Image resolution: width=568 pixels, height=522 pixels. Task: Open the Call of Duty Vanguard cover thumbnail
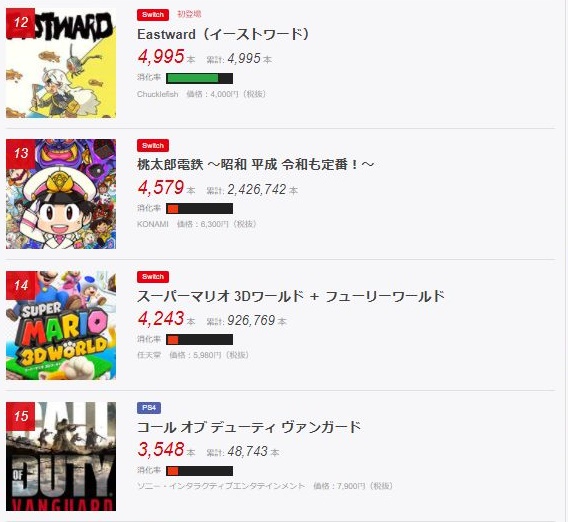pyautogui.click(x=61, y=456)
